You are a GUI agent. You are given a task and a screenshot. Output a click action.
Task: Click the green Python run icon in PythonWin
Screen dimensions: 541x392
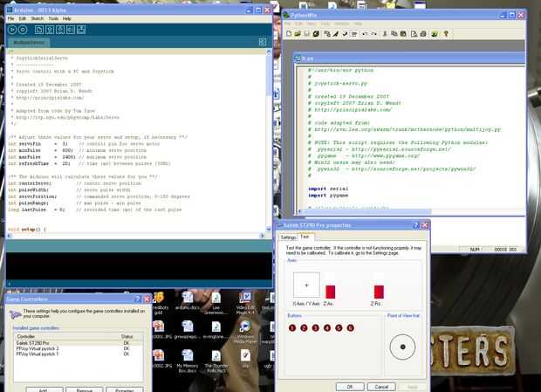[x=435, y=34]
